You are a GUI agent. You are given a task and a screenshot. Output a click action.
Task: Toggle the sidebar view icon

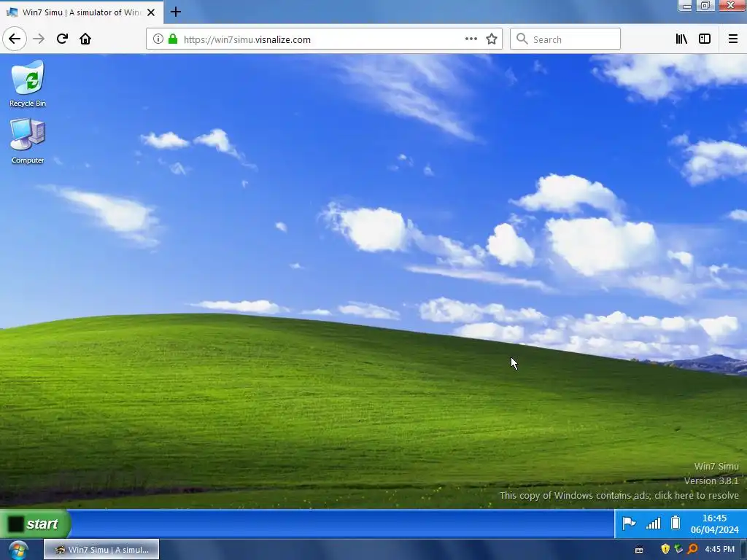(x=705, y=39)
